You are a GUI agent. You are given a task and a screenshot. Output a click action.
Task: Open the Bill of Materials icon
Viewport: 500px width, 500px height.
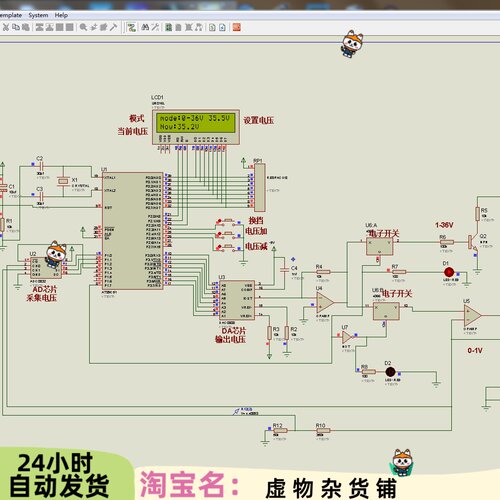pos(212,27)
